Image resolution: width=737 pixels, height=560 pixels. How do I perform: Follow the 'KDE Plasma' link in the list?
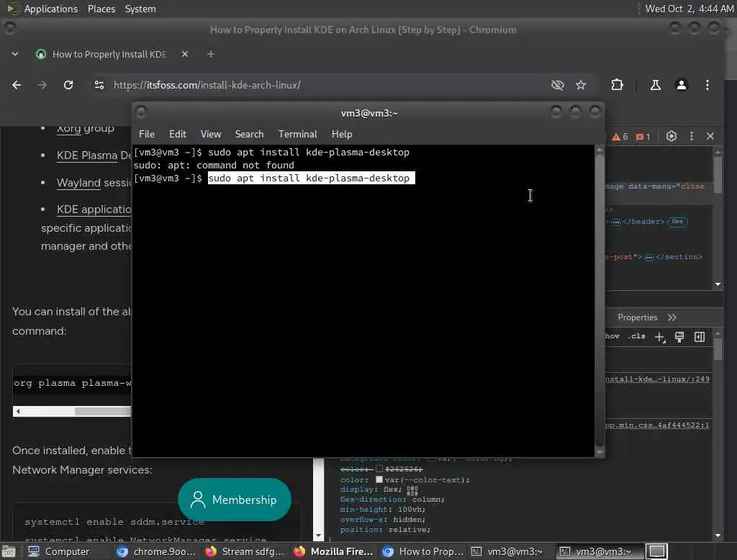(x=87, y=155)
